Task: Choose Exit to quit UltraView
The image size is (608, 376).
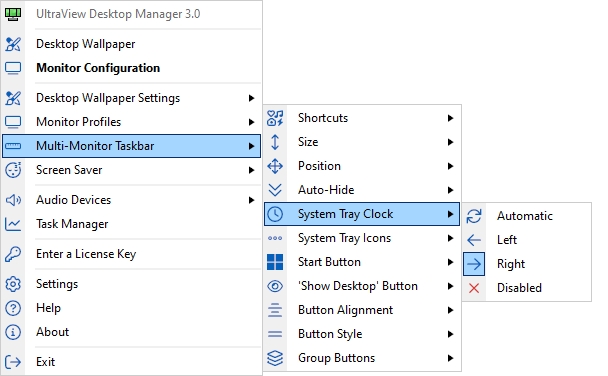Action: point(131,362)
